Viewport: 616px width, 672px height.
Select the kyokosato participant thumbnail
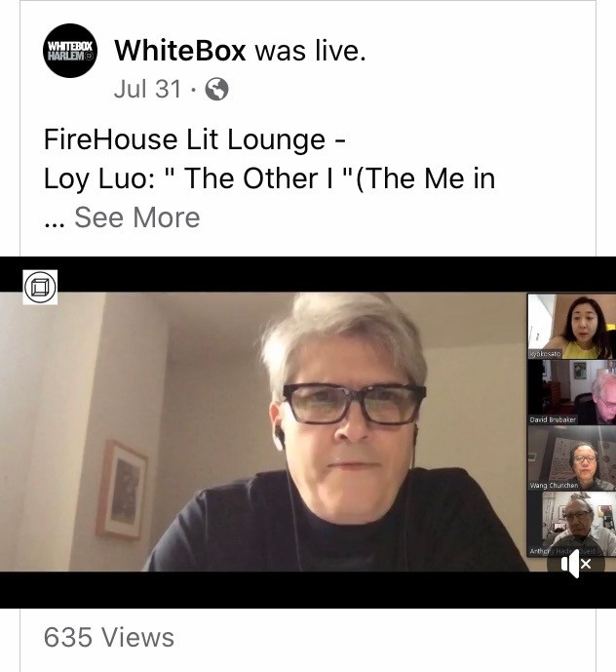[571, 327]
